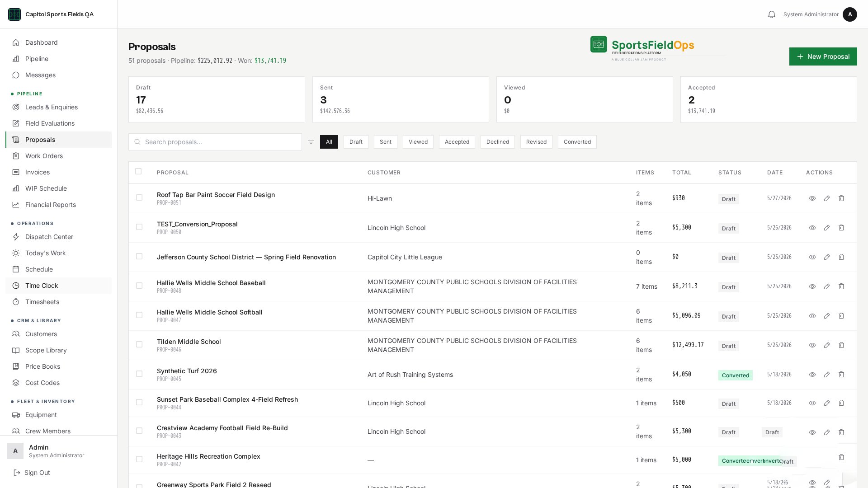This screenshot has height=488, width=868.
Task: Check the Sunset Park Baseball Complex row checkbox
Action: click(x=139, y=402)
